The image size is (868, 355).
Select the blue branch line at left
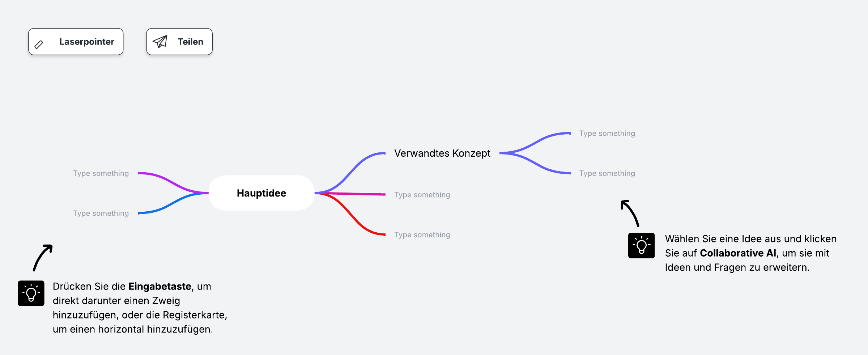(173, 203)
